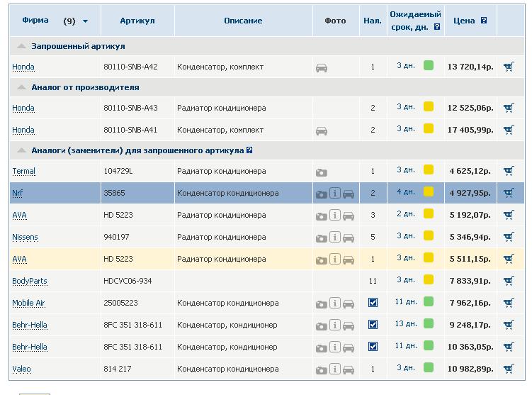532x395 pixels.
Task: Collapse Запрошенный артикул section
Action: coord(21,46)
